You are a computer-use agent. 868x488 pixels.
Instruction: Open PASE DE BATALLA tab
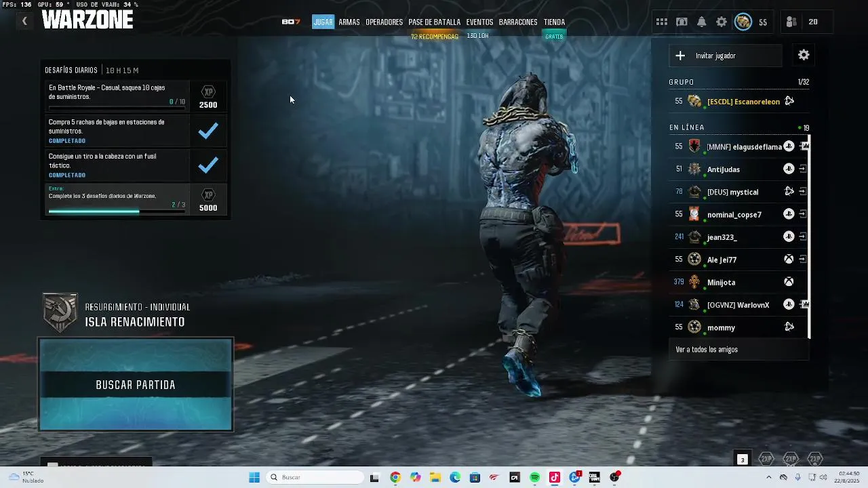tap(435, 22)
